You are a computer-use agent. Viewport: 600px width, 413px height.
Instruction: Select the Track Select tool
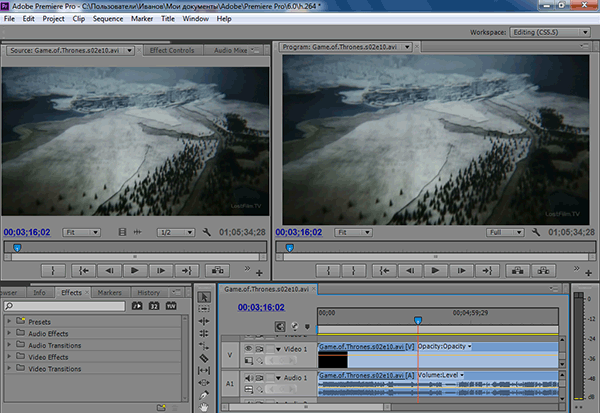pos(204,309)
